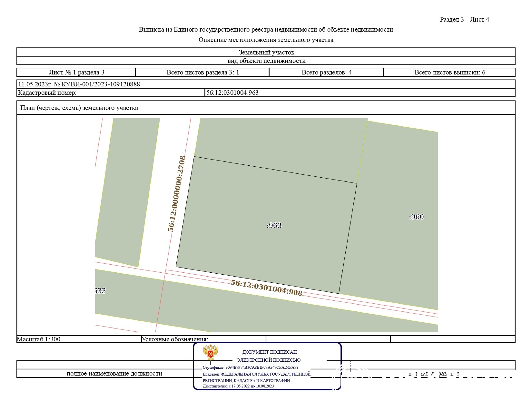This screenshot has height=411, width=532.
Task: Select the 'Кадастровый номер:' label cell
Action: [x=47, y=93]
